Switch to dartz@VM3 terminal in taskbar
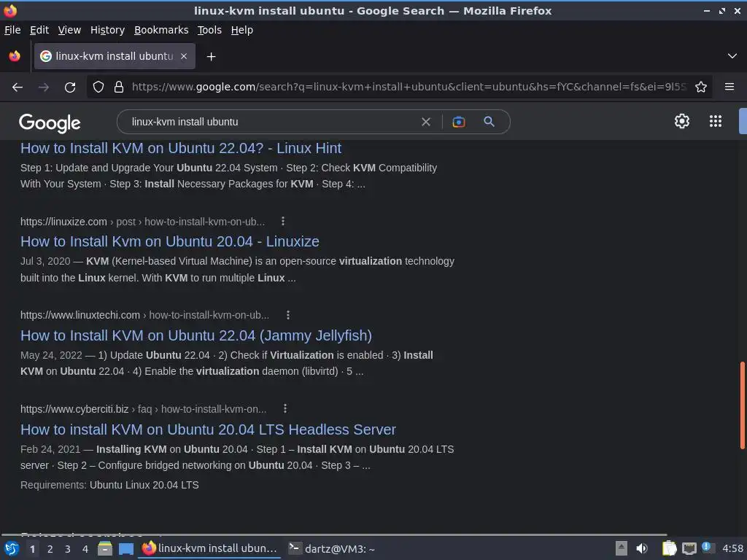Screen dimensions: 747x560 (332, 548)
